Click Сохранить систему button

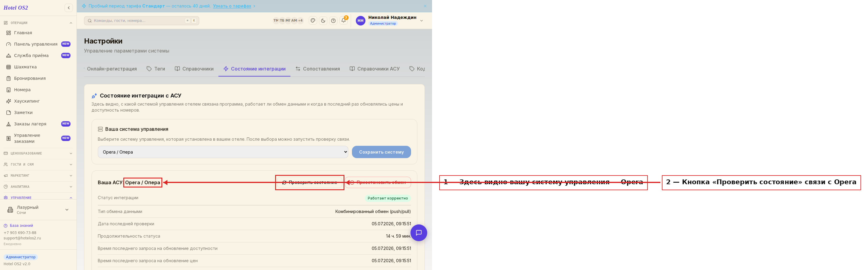381,152
